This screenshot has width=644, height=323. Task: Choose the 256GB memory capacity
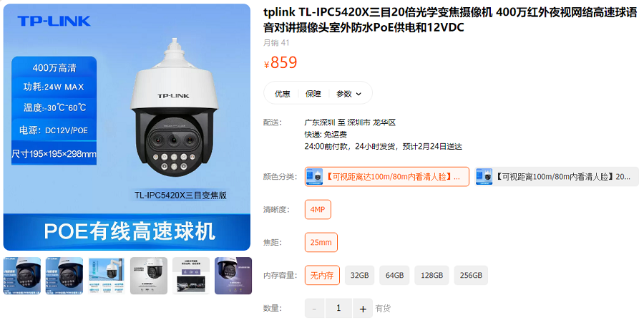[x=471, y=275]
